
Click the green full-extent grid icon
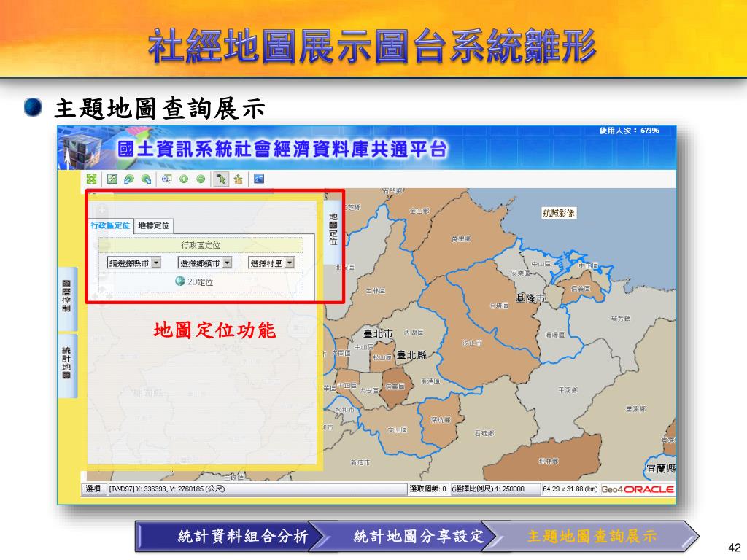point(91,179)
